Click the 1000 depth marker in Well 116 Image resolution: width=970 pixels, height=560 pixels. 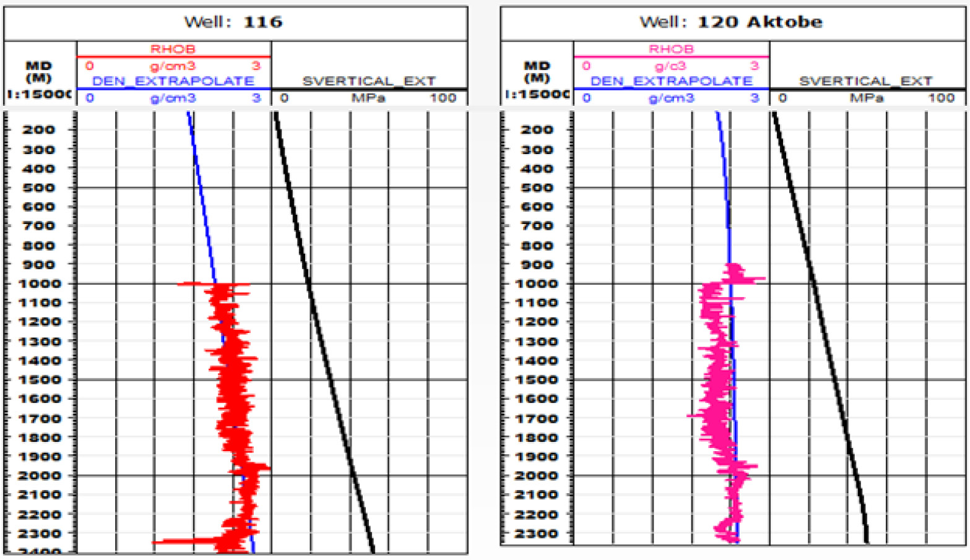click(41, 284)
